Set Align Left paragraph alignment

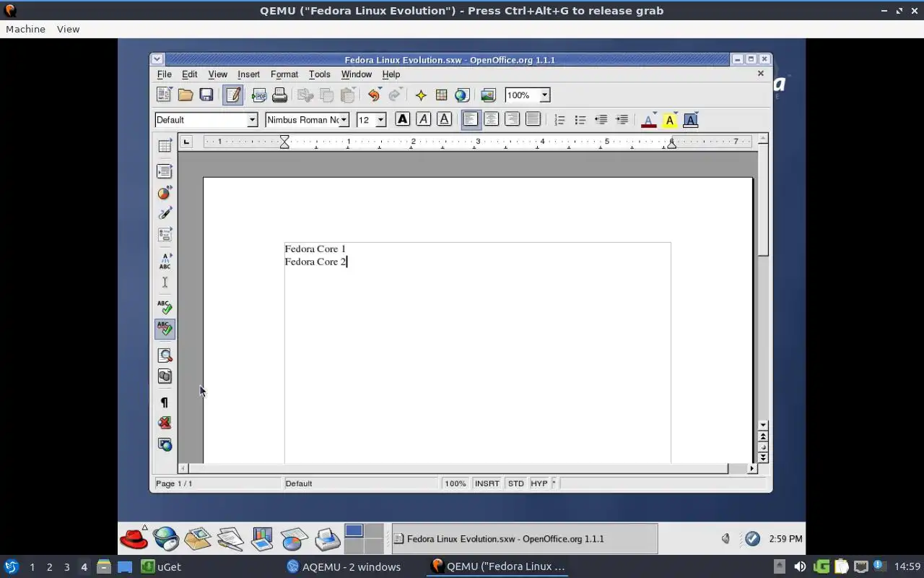click(x=471, y=119)
